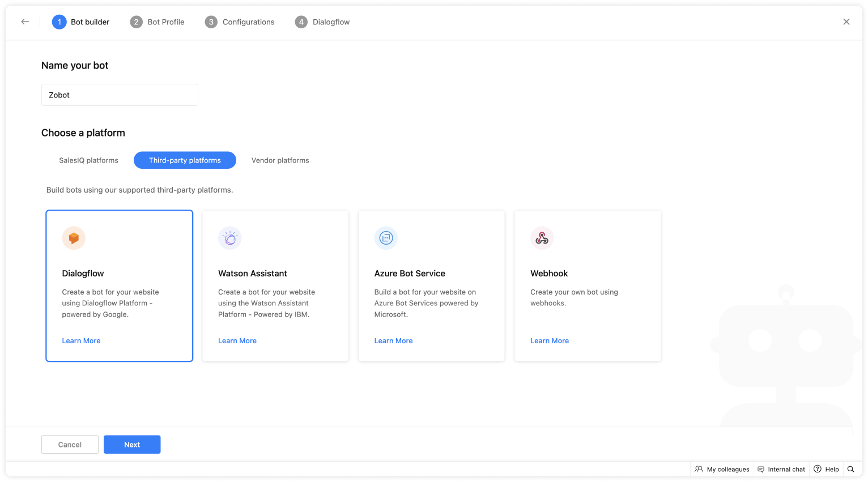Open Learn More under Azure Bot Service
The height and width of the screenshot is (482, 868).
tap(393, 340)
